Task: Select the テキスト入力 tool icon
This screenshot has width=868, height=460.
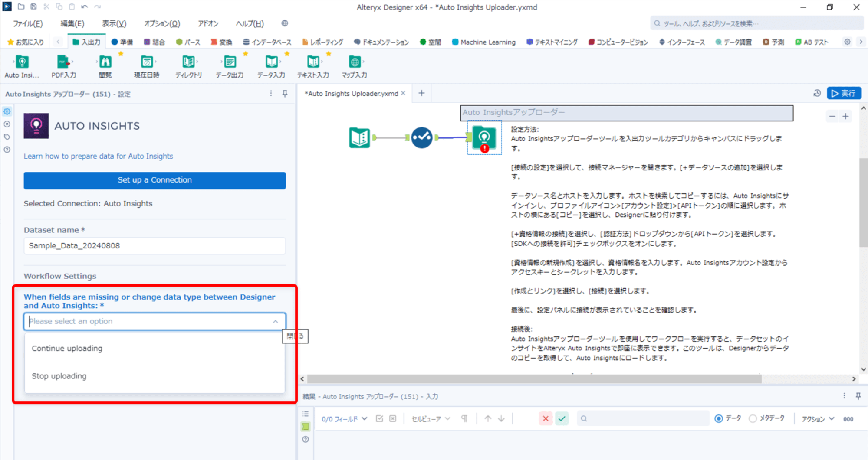Action: [313, 62]
